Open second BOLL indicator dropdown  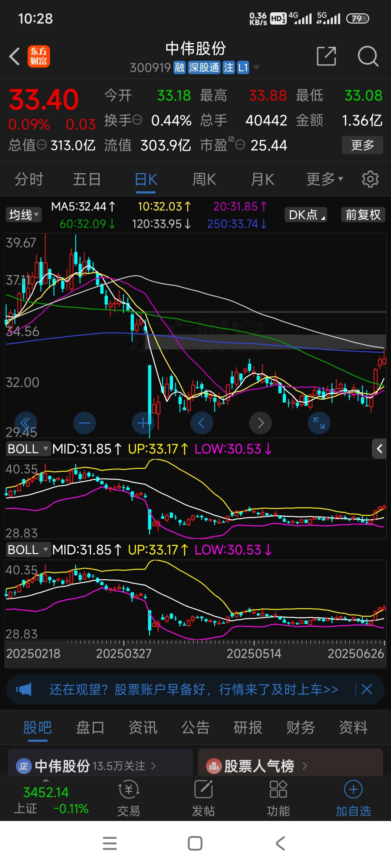pyautogui.click(x=28, y=550)
